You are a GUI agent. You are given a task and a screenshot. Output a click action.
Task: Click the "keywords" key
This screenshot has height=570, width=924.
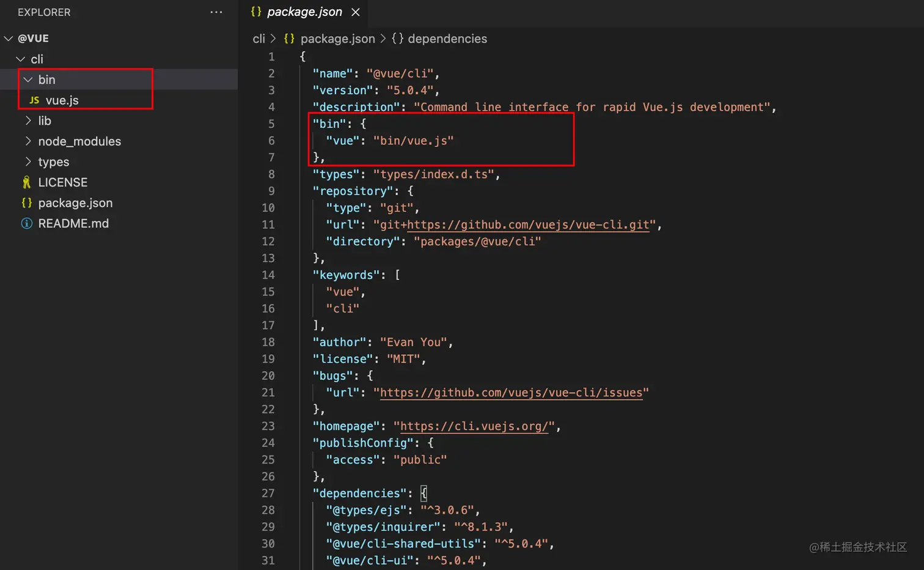[346, 275]
